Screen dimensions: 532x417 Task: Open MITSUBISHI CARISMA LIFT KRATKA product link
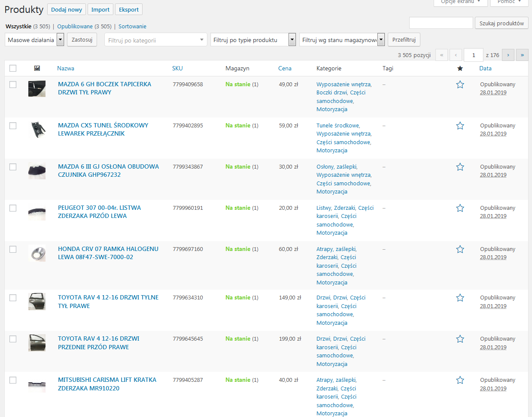click(107, 384)
